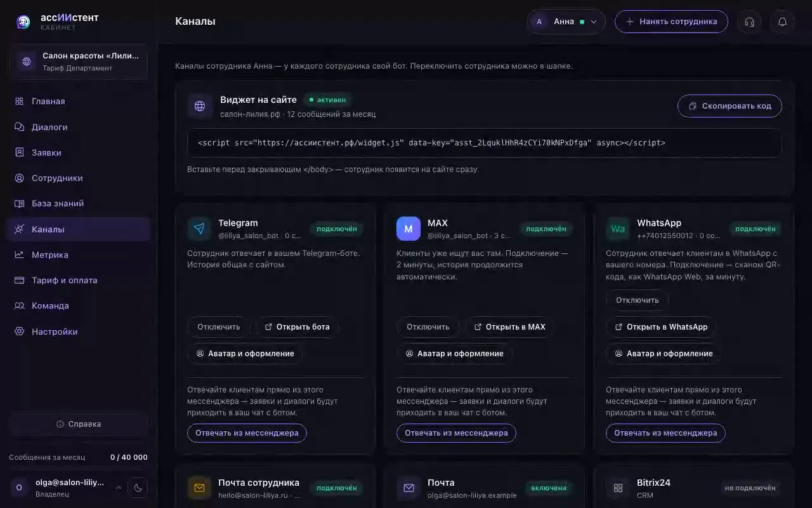Screen dimensions: 812x508
Task: Click the Bitrix24 grid icon
Action: (x=618, y=488)
